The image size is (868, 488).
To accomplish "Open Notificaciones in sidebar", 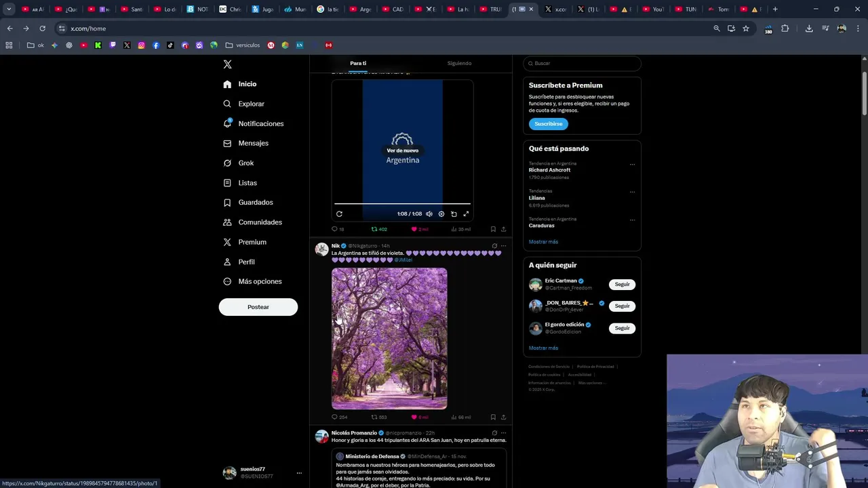I will click(x=254, y=123).
